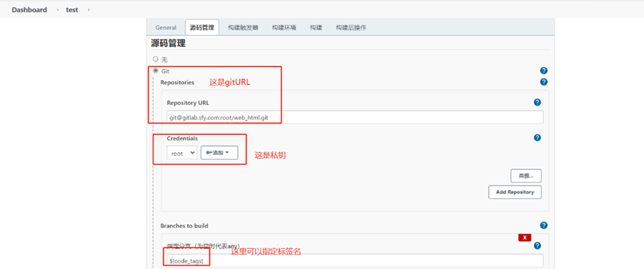This screenshot has width=644, height=269.
Task: Open help icon for Credentials
Action: click(538, 138)
